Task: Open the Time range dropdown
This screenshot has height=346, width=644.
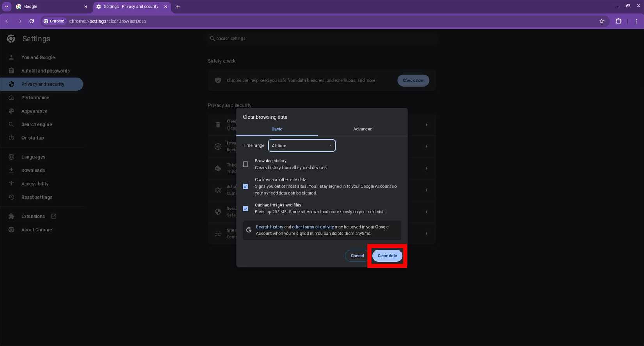Action: (x=301, y=145)
